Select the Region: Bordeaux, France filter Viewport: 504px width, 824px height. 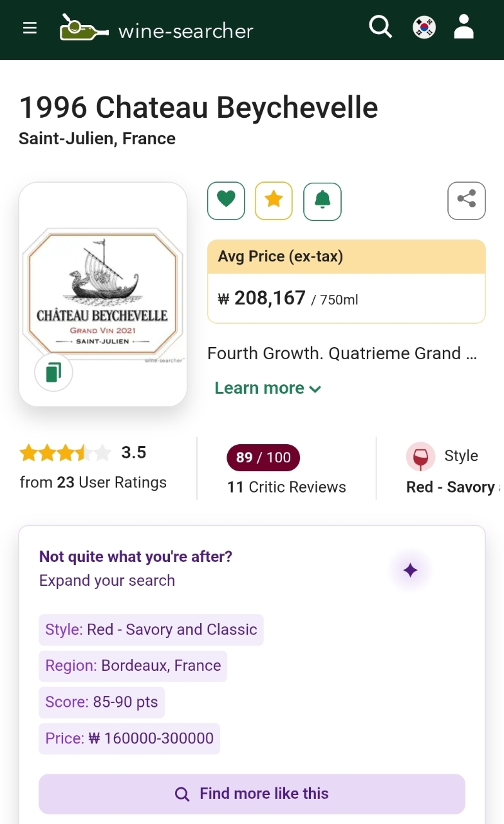pyautogui.click(x=133, y=666)
